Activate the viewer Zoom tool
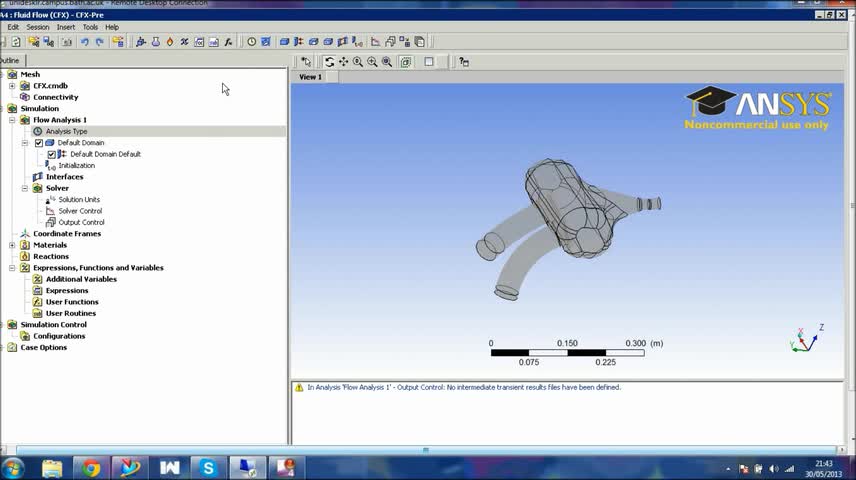Screen dimensions: 856x480 pos(358,62)
